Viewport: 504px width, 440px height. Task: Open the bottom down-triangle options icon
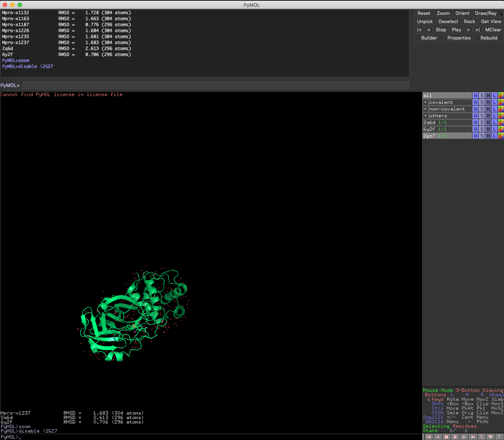[x=491, y=437]
